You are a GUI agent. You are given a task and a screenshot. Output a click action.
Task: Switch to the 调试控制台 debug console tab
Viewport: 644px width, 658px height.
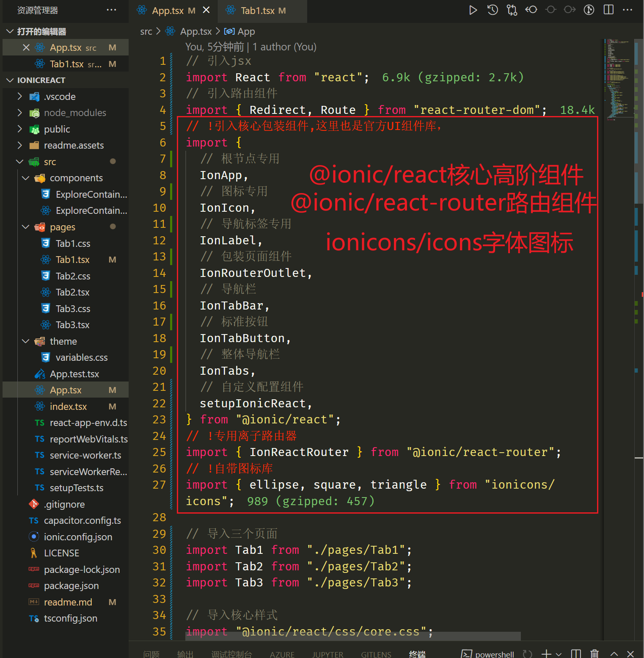coord(231,654)
